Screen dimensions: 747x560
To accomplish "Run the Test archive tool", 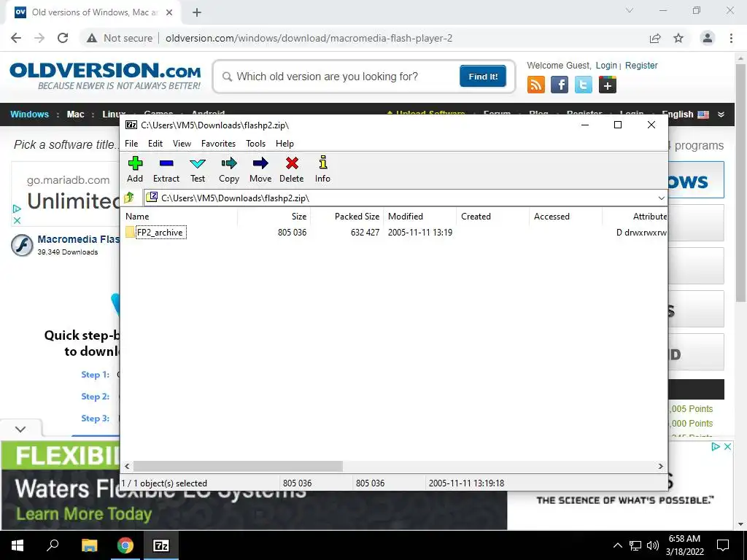I will point(198,163).
